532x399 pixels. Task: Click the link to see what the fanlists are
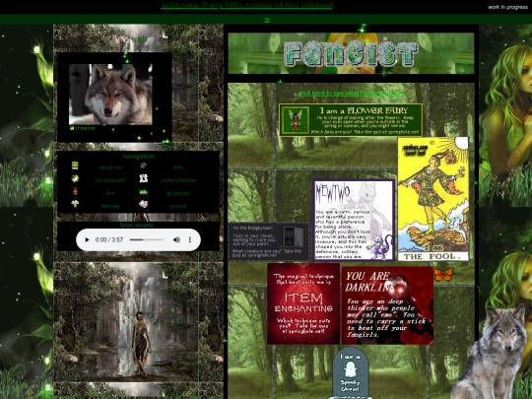[x=350, y=93]
